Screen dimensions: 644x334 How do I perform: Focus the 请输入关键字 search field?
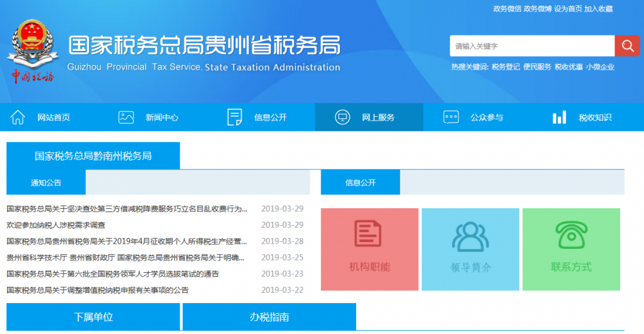(x=533, y=46)
